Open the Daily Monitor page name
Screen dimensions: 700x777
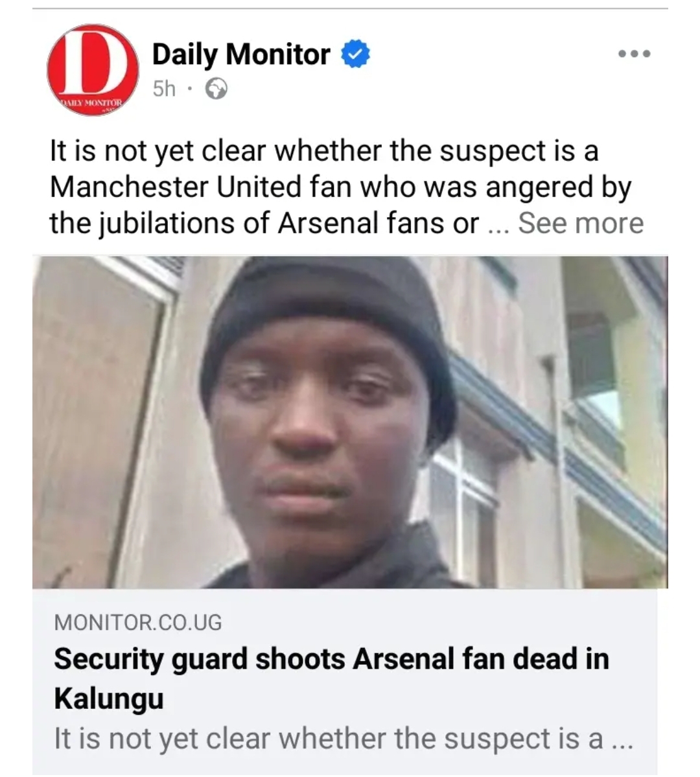coord(241,54)
